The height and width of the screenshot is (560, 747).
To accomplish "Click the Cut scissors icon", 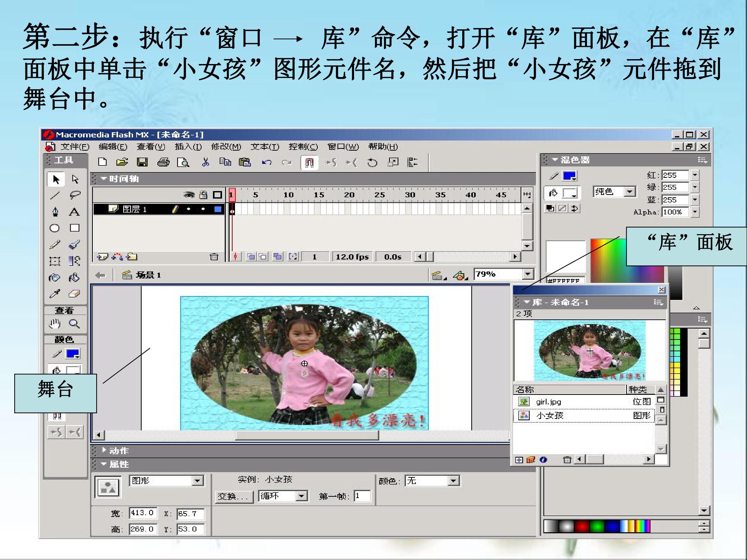I will (x=205, y=162).
